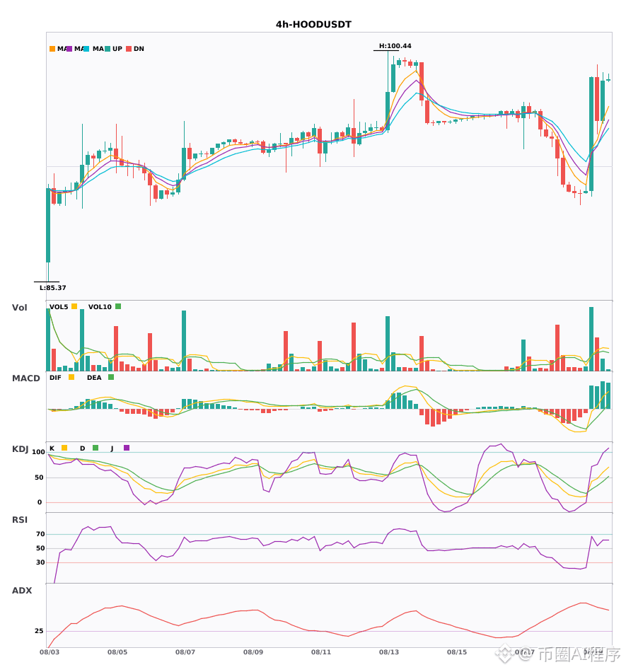This screenshot has height=672, width=626.
Task: Click the orange MA legend swatch
Action: (x=52, y=49)
